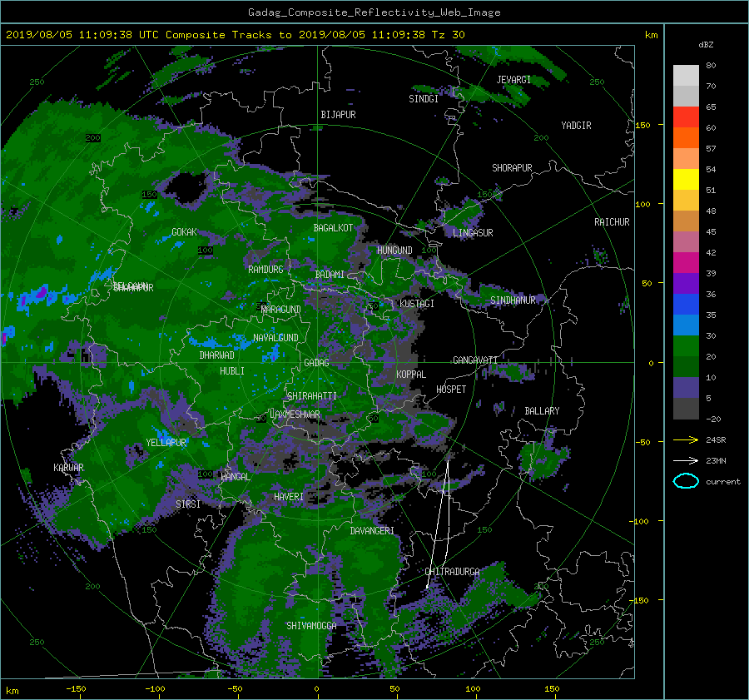Click the GADAG radar center label

click(316, 363)
